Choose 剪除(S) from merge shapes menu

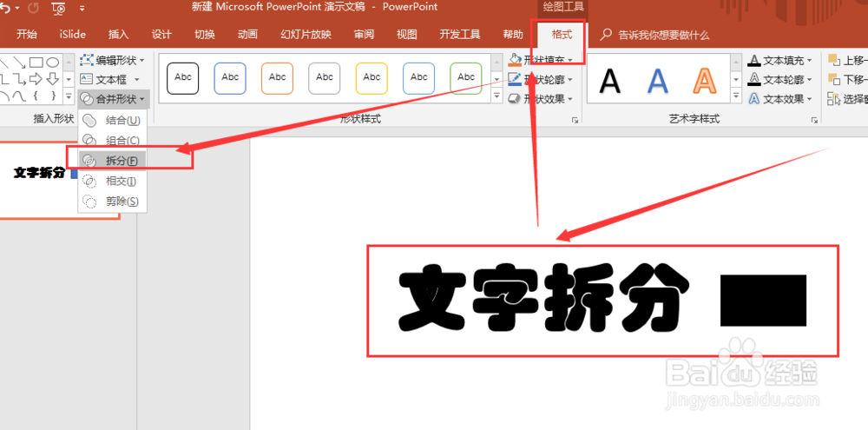pyautogui.click(x=113, y=202)
